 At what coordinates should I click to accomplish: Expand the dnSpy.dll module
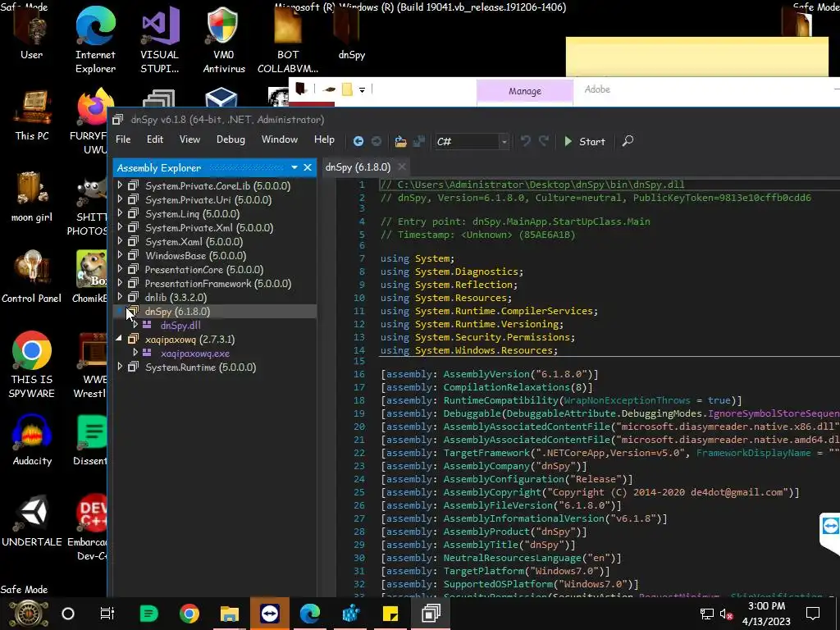coord(135,325)
